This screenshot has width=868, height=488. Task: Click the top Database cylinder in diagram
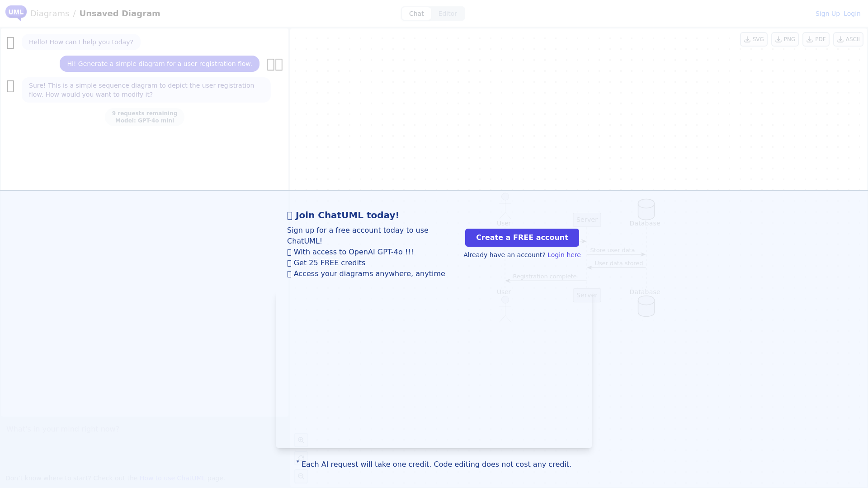[646, 210]
